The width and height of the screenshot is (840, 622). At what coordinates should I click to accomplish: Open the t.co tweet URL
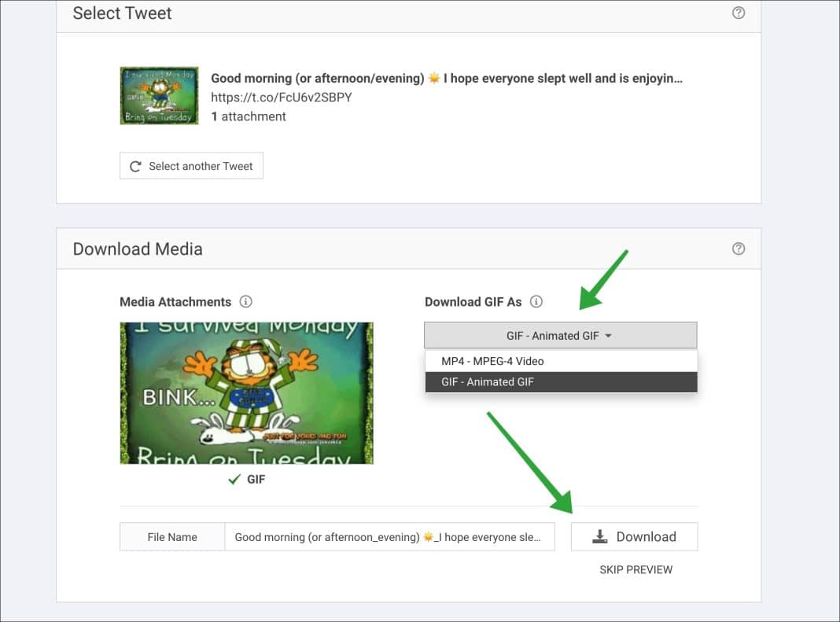tap(282, 98)
